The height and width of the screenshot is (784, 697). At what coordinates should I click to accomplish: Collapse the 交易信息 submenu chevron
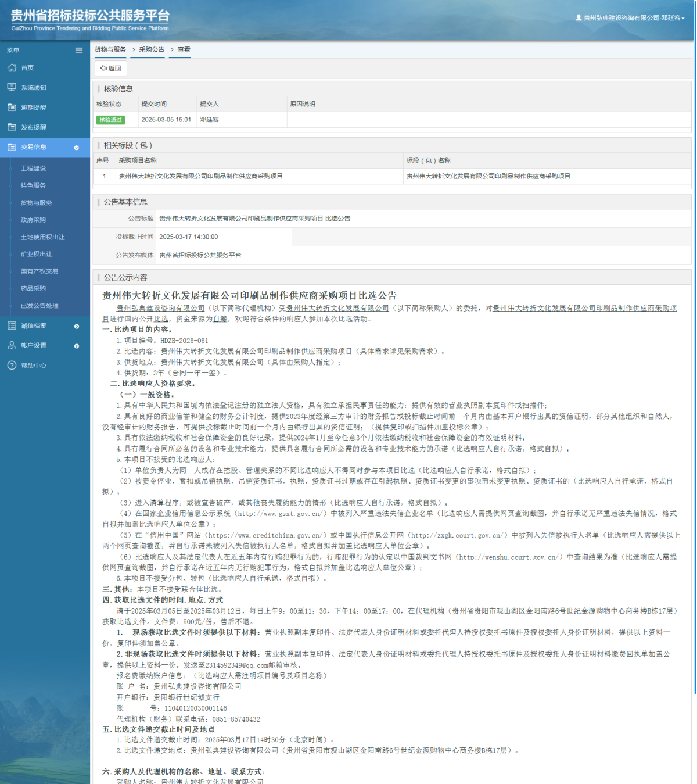pos(77,148)
